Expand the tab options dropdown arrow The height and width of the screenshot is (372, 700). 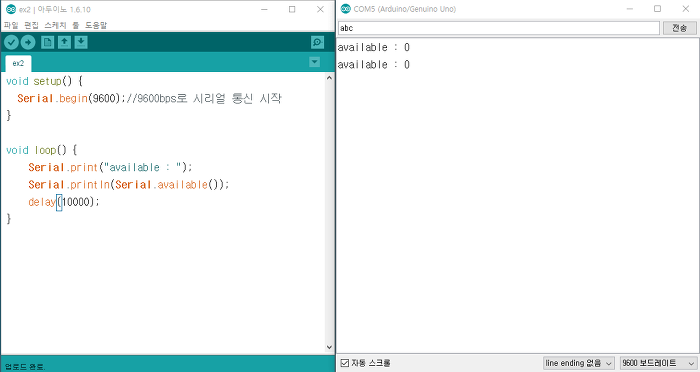point(314,62)
